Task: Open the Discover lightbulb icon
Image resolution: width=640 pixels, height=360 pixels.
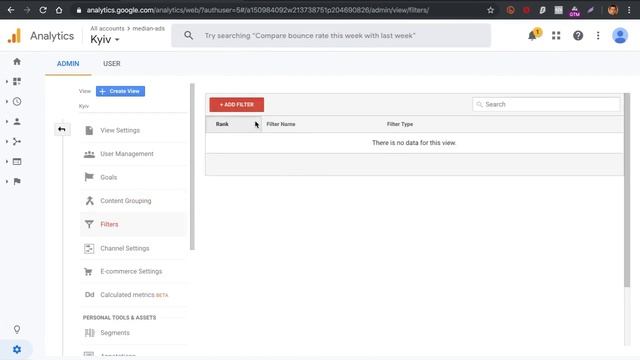Action: click(x=17, y=329)
